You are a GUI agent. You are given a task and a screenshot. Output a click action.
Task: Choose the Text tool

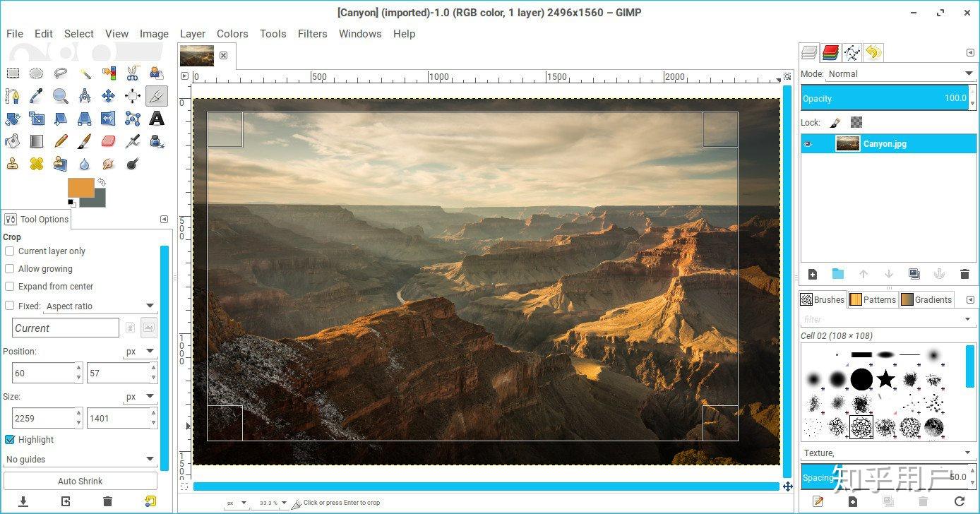[x=156, y=118]
